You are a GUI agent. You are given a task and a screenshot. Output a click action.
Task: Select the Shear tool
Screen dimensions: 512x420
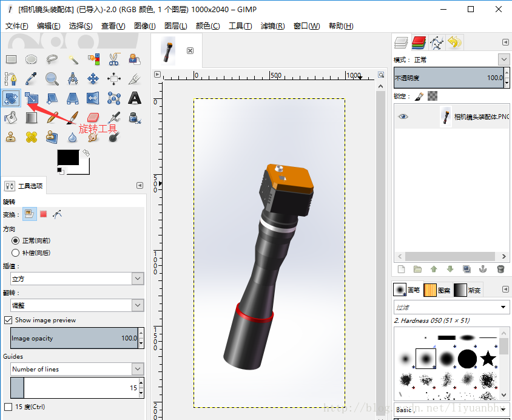point(52,98)
